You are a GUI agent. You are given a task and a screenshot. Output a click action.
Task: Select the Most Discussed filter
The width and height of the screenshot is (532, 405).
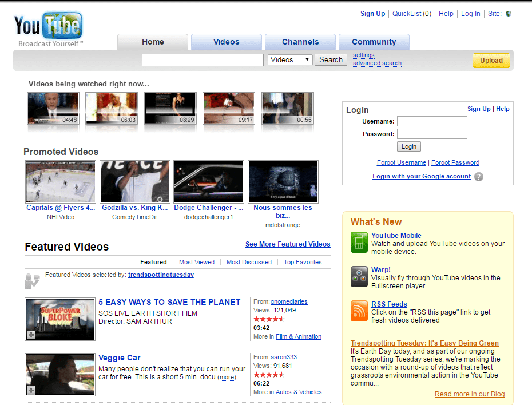249,262
